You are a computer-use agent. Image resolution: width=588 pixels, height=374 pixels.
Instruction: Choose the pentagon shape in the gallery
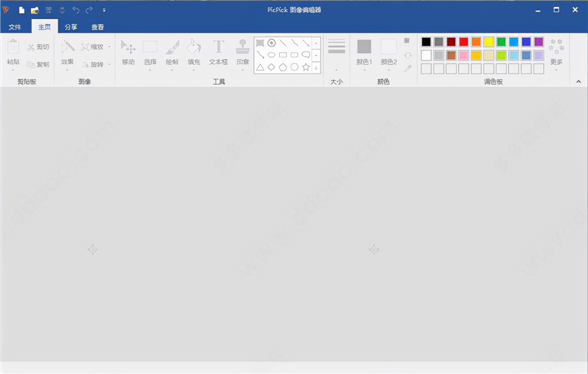283,67
